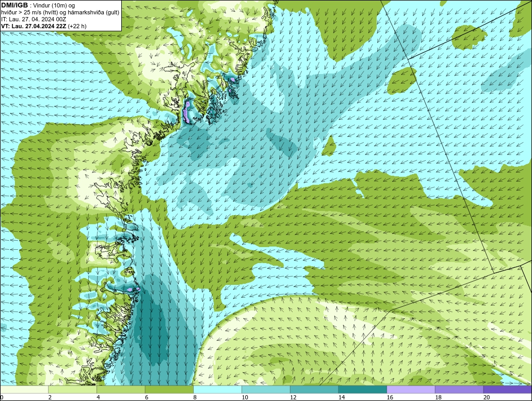The height and width of the screenshot is (401, 532).
Task: Click the legend label '14'
Action: coord(342,397)
